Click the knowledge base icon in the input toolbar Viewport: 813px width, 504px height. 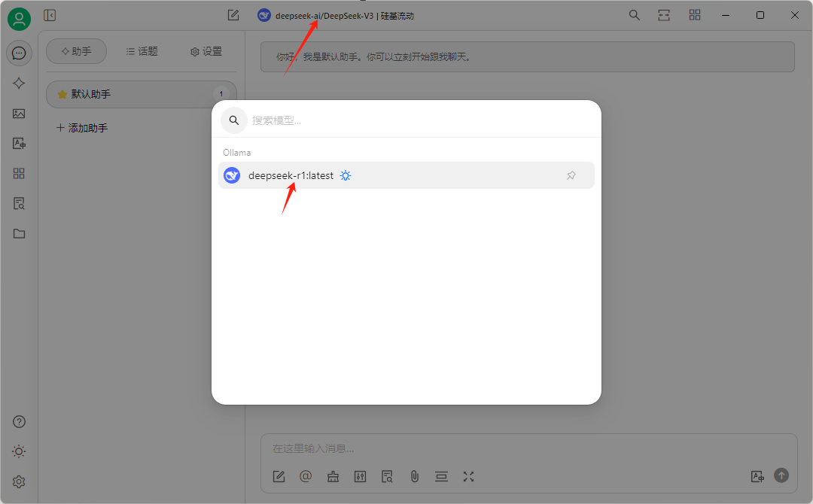(x=387, y=477)
